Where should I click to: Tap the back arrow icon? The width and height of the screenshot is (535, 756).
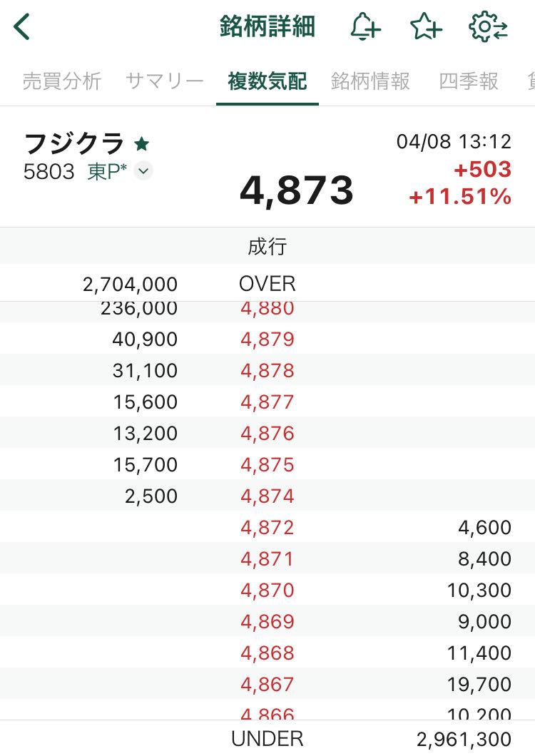coord(23,28)
